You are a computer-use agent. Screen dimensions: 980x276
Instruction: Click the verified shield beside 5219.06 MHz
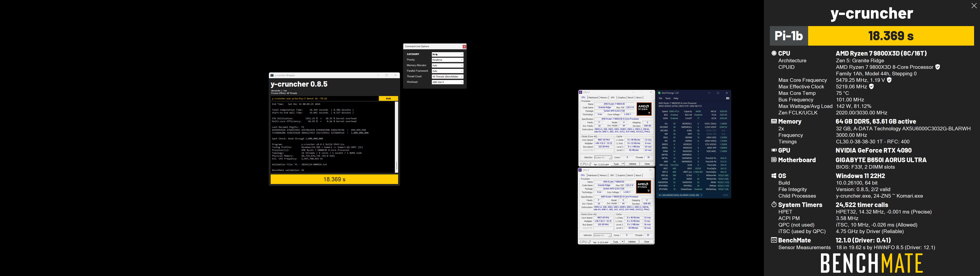click(871, 86)
